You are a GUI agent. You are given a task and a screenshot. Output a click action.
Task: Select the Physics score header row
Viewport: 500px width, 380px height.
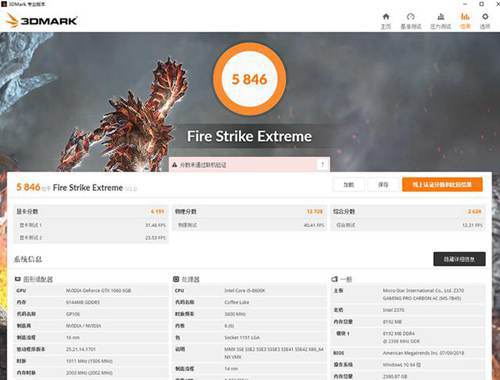[x=249, y=211]
